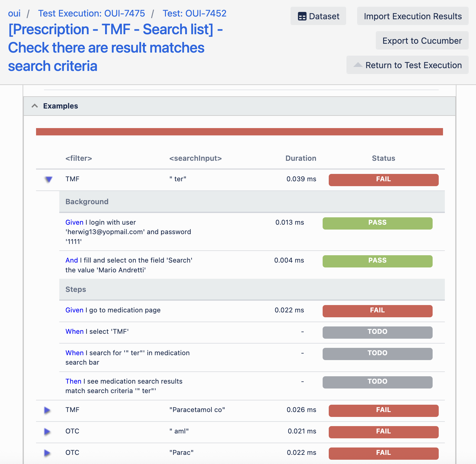Expand the OTC "Parac" example row
This screenshot has width=476, height=464.
click(47, 453)
